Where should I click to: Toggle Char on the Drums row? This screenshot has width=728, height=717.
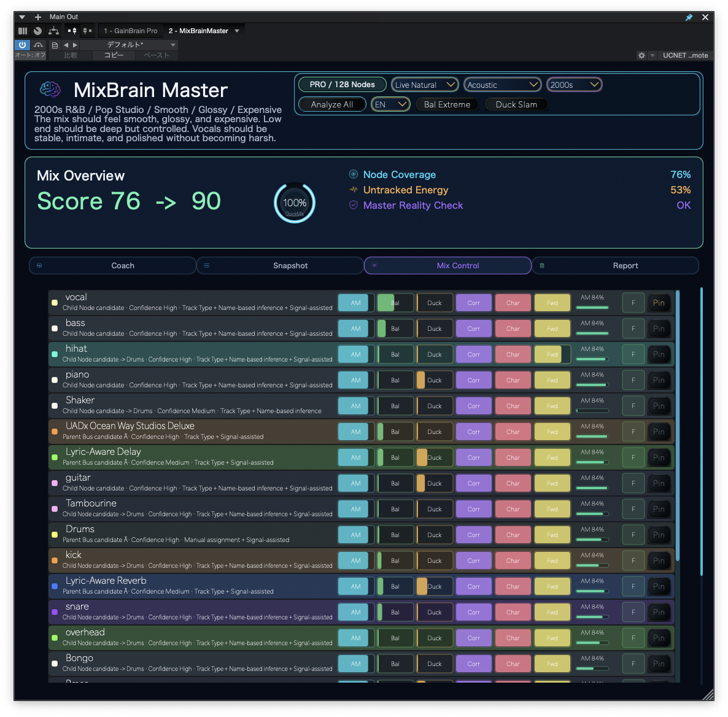point(513,535)
